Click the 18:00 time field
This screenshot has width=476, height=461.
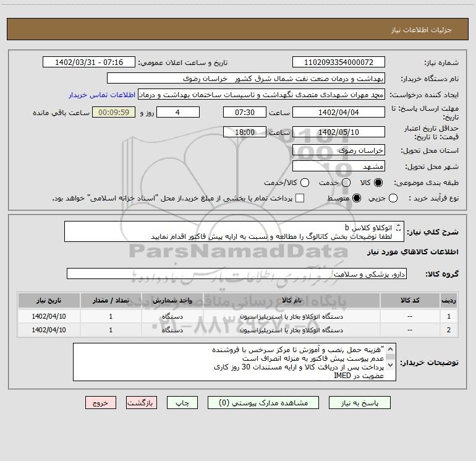(x=245, y=132)
